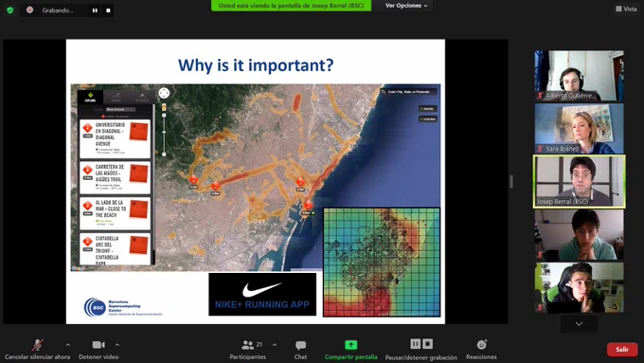Click the green encryption shield icon
Image resolution: width=644 pixels, height=363 pixels.
pos(9,9)
